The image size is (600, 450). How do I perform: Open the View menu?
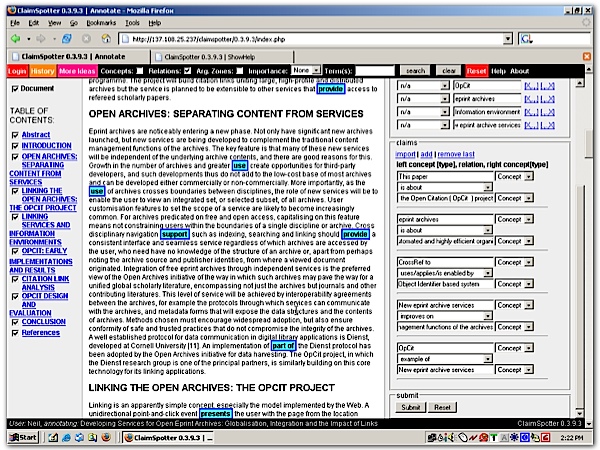click(54, 23)
